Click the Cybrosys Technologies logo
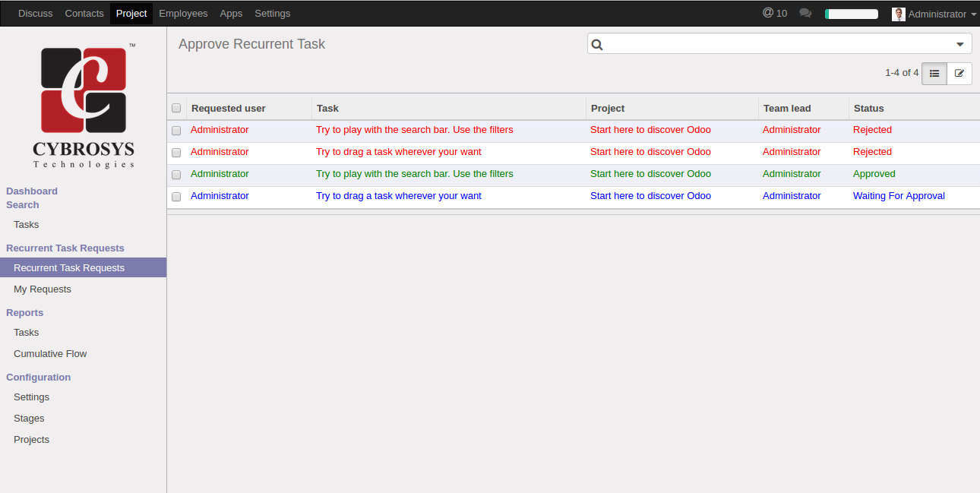 point(84,106)
